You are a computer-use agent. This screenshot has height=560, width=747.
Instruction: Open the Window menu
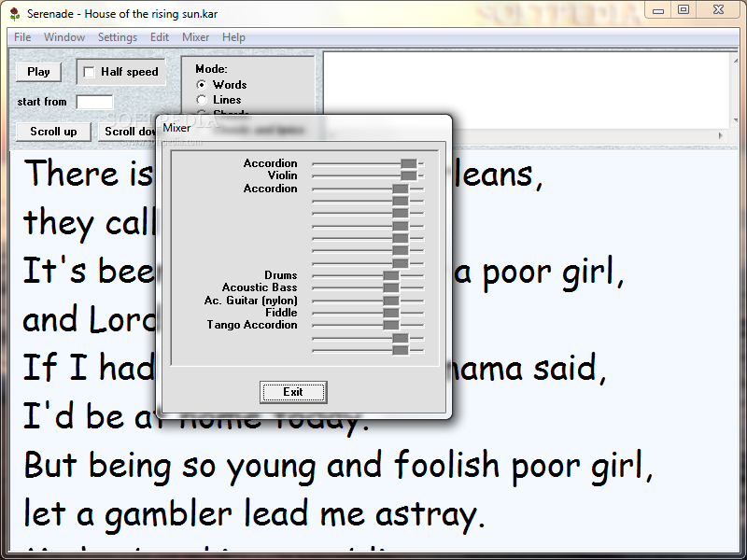[64, 37]
